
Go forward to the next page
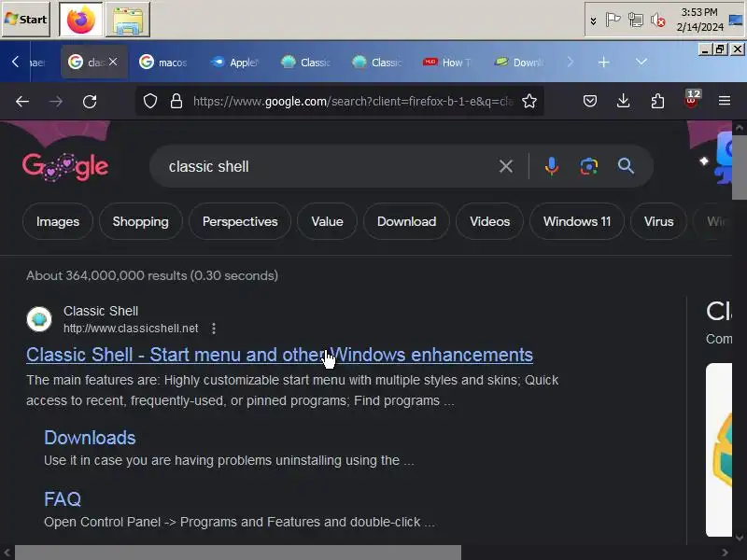coord(56,101)
